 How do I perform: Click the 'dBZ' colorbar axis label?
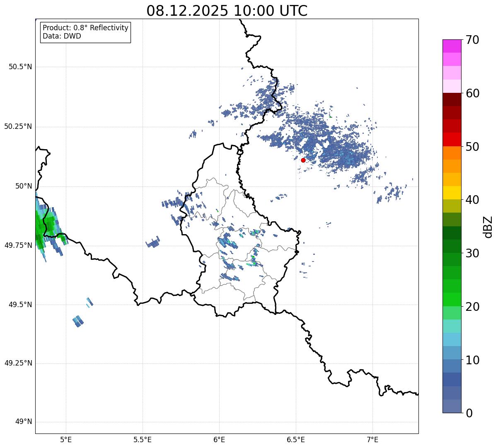pyautogui.click(x=488, y=226)
